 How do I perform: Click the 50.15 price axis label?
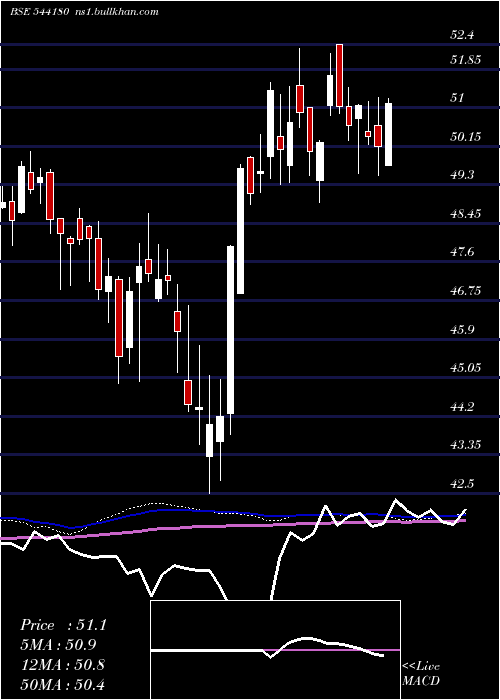point(466,137)
